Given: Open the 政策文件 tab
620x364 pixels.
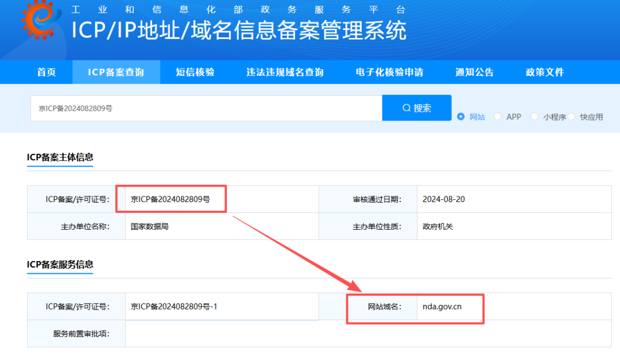Looking at the screenshot, I should point(544,72).
